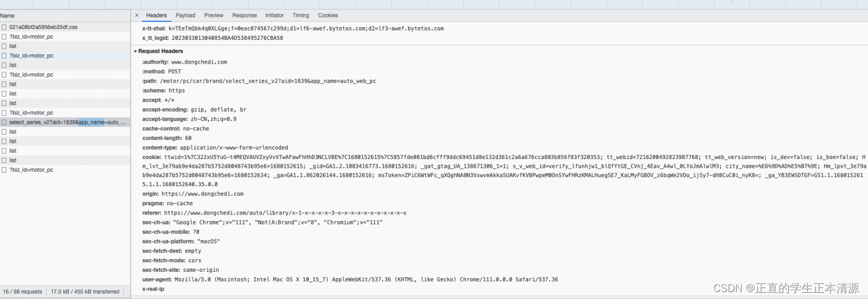Close the request details pane

click(137, 16)
